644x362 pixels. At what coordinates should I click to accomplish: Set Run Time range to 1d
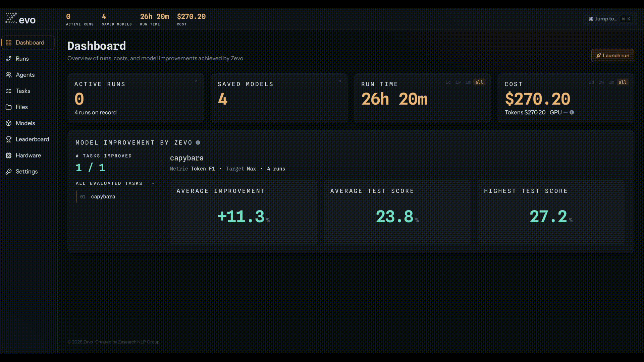tap(448, 82)
